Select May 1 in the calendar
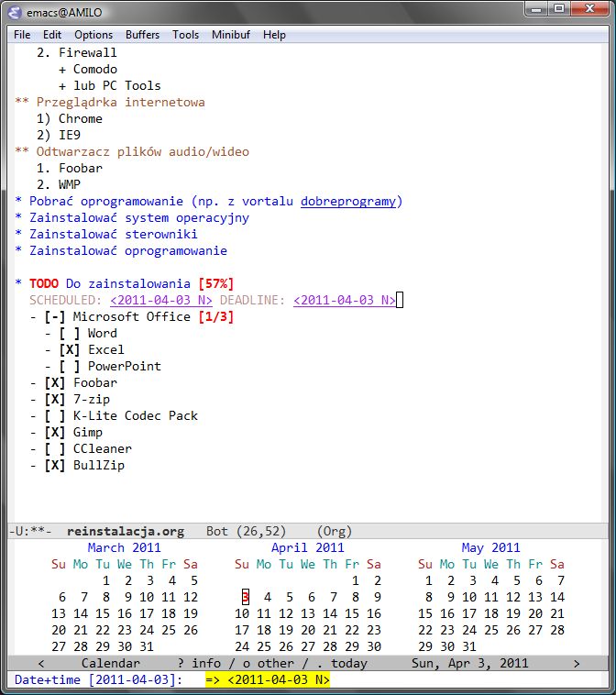This screenshot has height=695, width=616. pyautogui.click(x=428, y=580)
